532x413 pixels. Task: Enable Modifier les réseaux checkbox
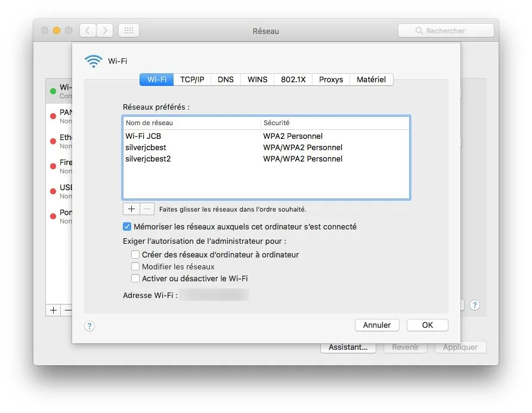click(135, 266)
